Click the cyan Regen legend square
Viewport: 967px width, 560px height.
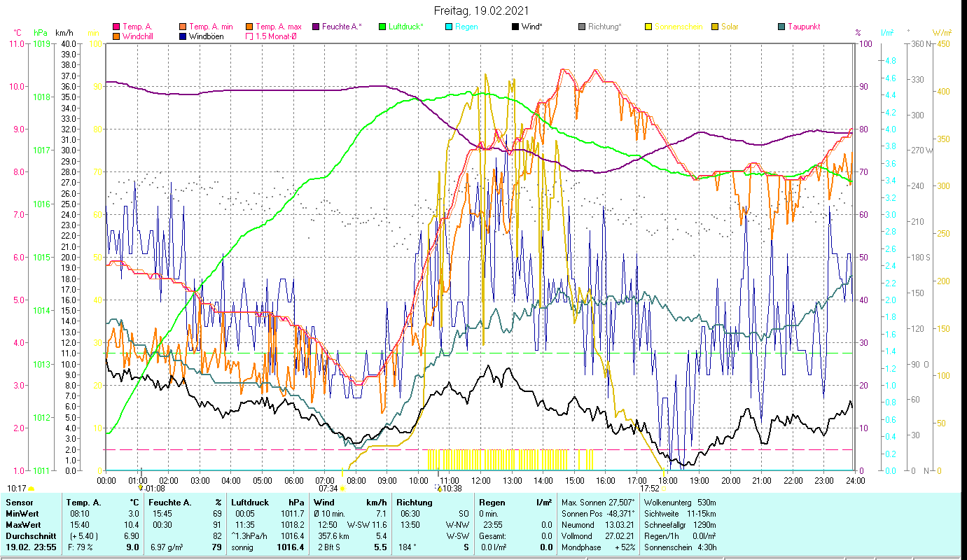point(449,27)
